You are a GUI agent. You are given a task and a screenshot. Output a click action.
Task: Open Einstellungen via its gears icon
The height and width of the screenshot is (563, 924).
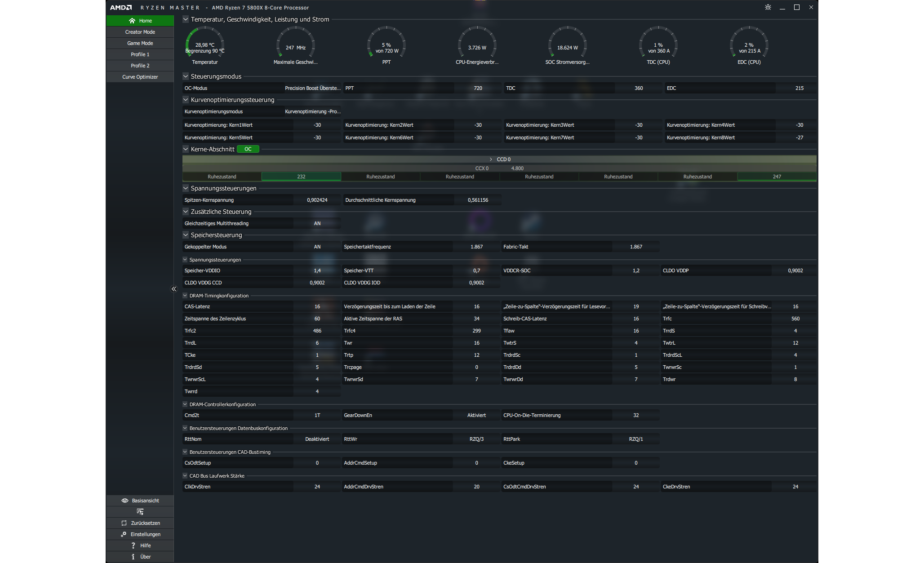point(124,534)
